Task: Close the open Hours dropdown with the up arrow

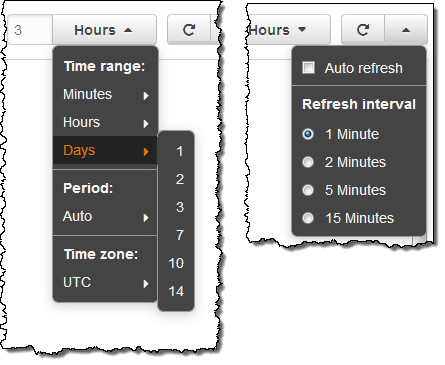Action: coord(128,30)
